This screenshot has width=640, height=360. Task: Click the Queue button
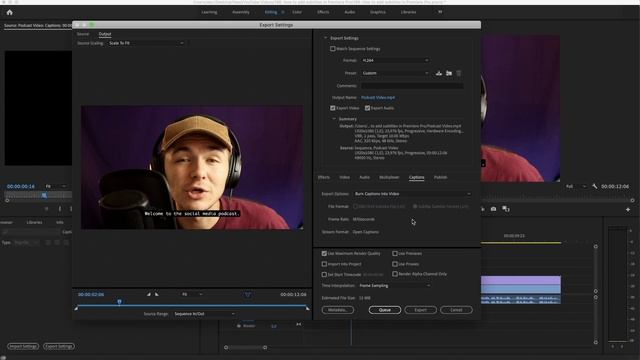coord(384,310)
